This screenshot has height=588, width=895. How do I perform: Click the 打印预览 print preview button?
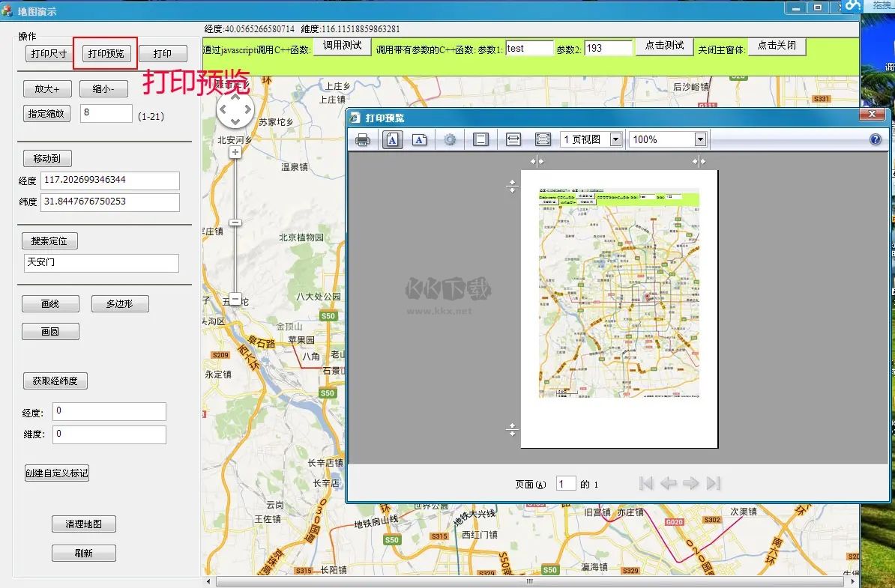point(105,53)
